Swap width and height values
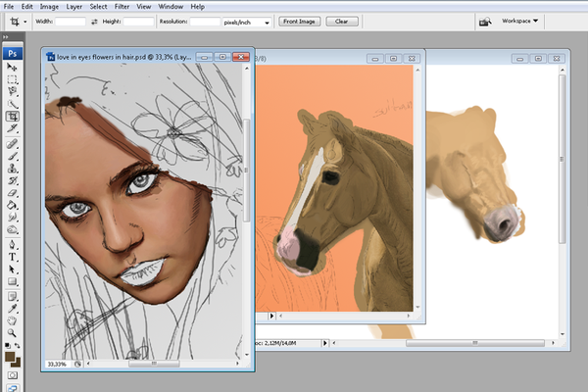This screenshot has height=392, width=588. 94,22
